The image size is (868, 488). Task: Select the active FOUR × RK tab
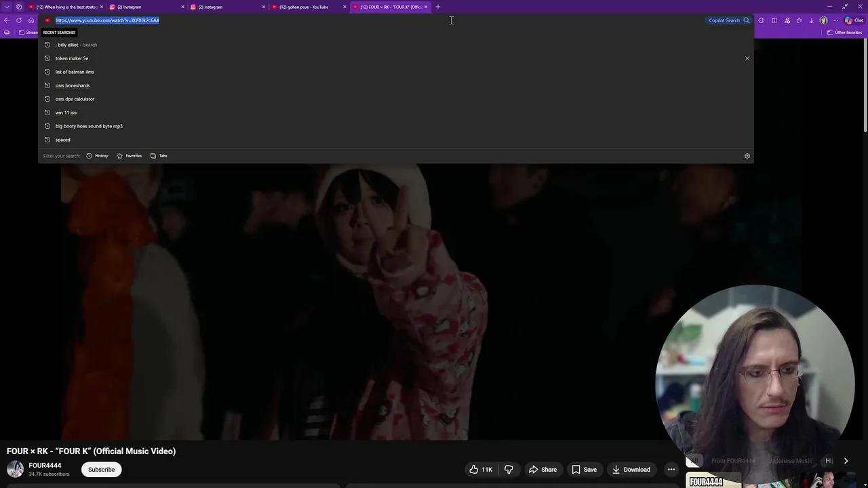coord(389,7)
